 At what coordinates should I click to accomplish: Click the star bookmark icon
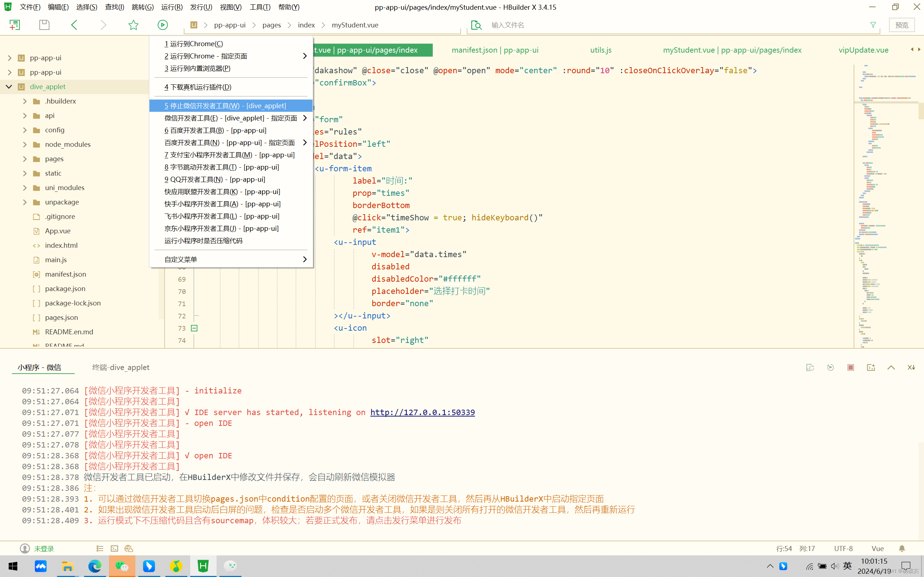point(133,25)
